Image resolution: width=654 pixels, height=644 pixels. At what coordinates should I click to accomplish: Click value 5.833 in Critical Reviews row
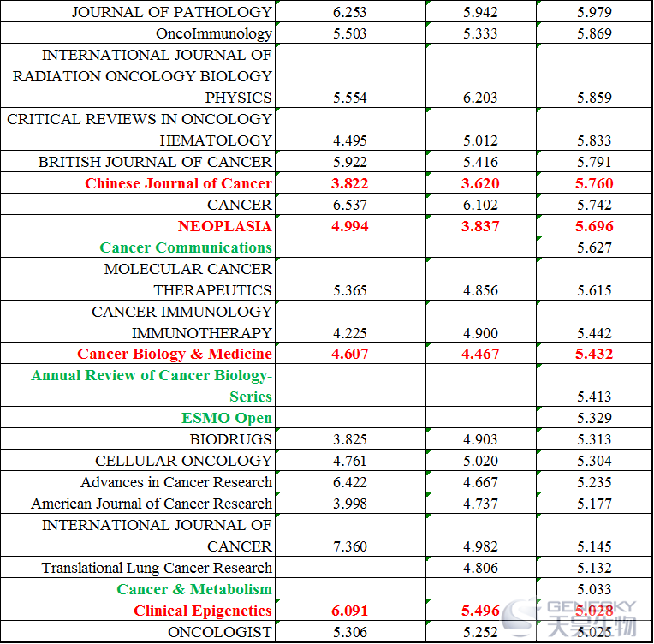point(594,140)
